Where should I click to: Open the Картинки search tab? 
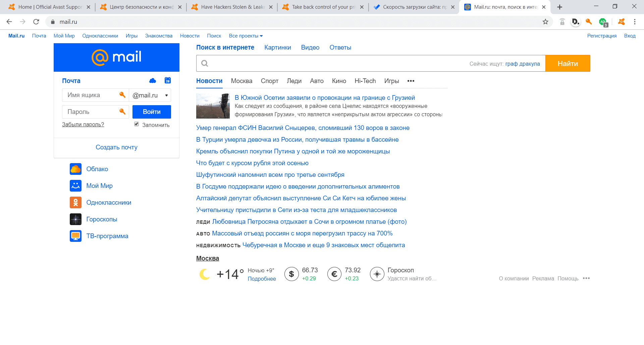[x=278, y=48]
